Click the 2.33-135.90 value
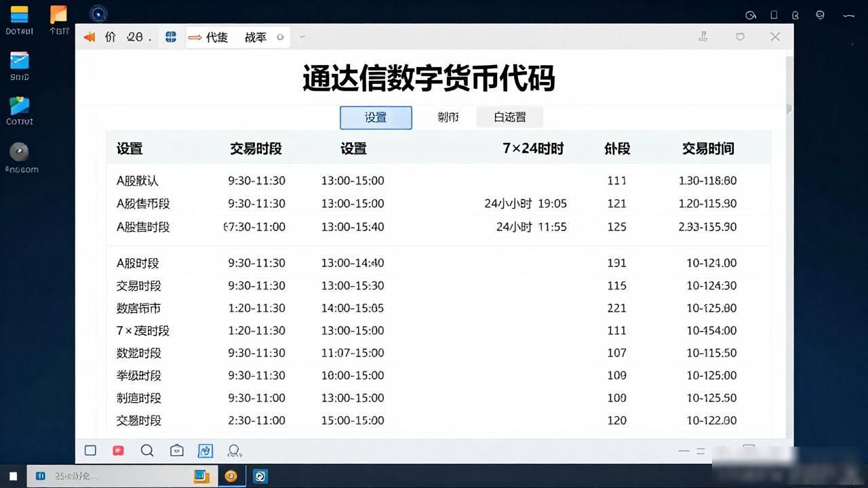868x488 pixels. [707, 226]
